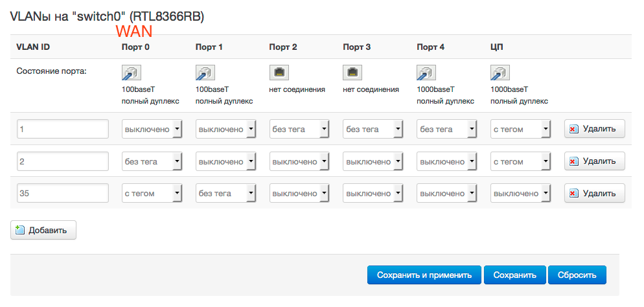The width and height of the screenshot is (644, 307).
Task: Open ЦП dropdown for VLAN 1
Action: click(521, 130)
